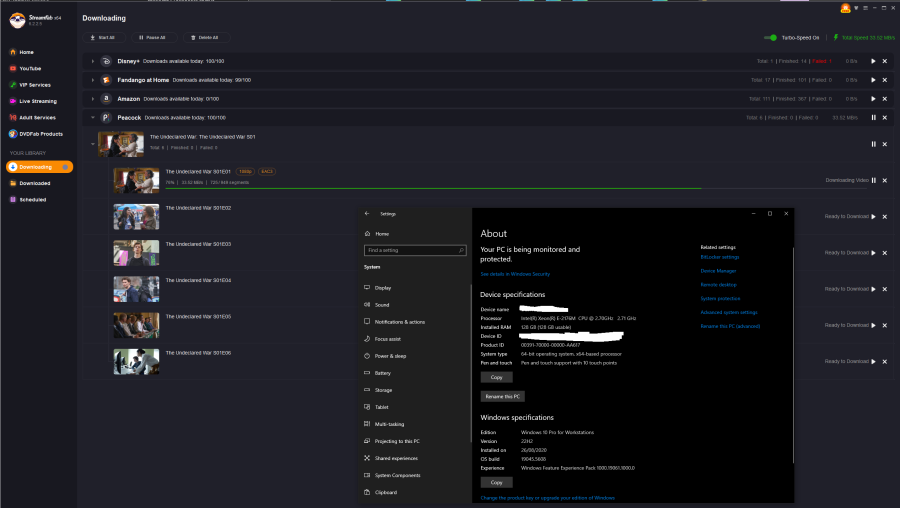Expand the Disney+ download group
This screenshot has width=900, height=508.
pos(93,61)
